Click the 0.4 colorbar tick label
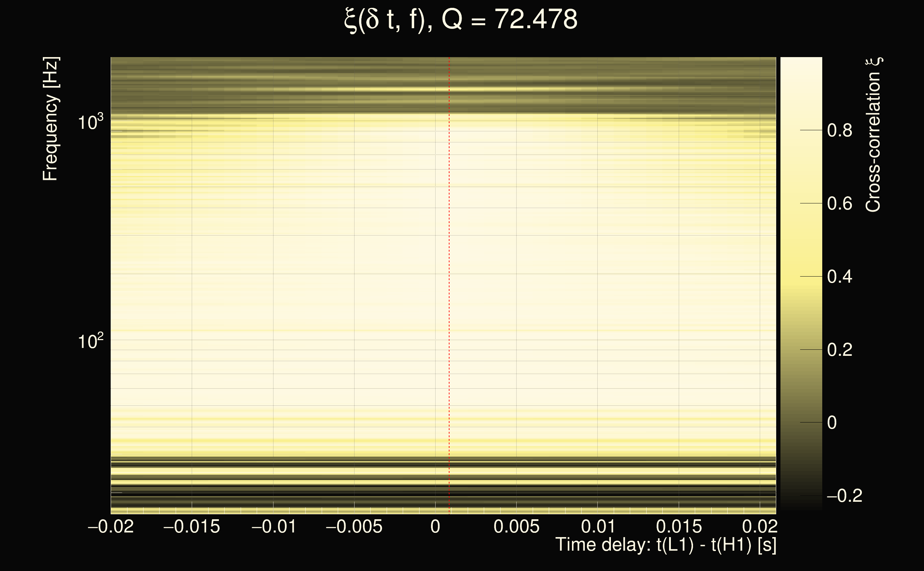This screenshot has width=924, height=571. tap(839, 277)
